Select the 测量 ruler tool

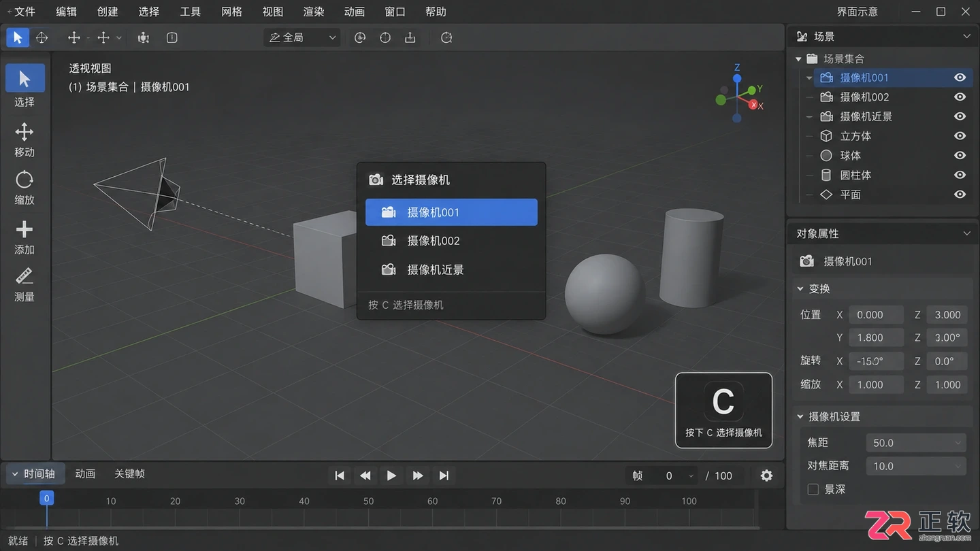(x=24, y=284)
